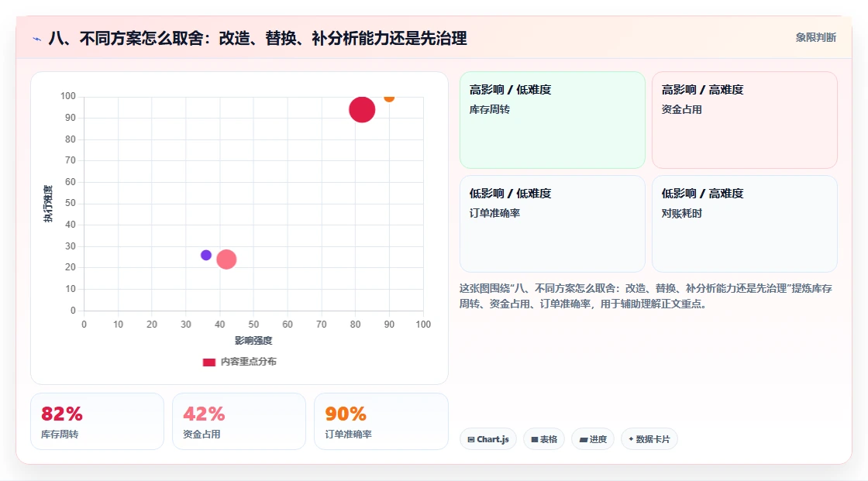Click the section title 八、不同方案怎么取舍
Screen dimensions: 868x481
[258, 38]
